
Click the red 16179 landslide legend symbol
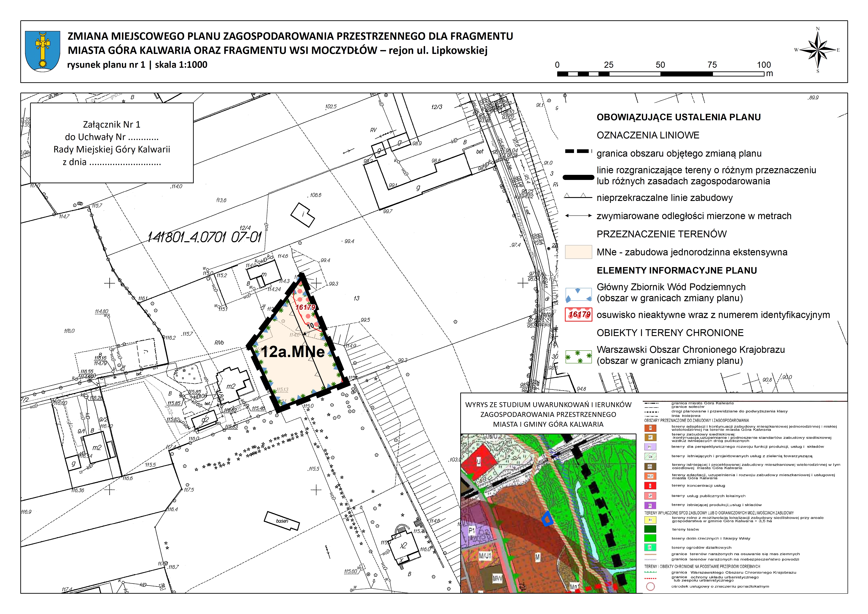(578, 315)
